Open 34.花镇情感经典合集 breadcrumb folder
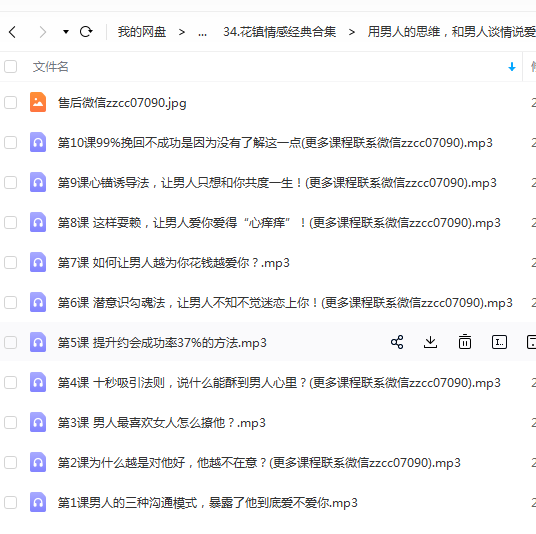536x534 pixels. [280, 32]
